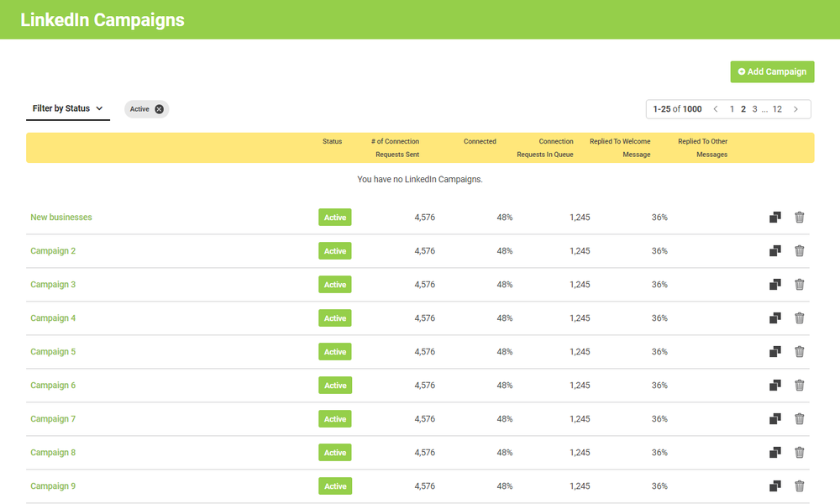Screen dimensions: 840x504
Task: Open Campaign 9 link
Action: pos(53,486)
